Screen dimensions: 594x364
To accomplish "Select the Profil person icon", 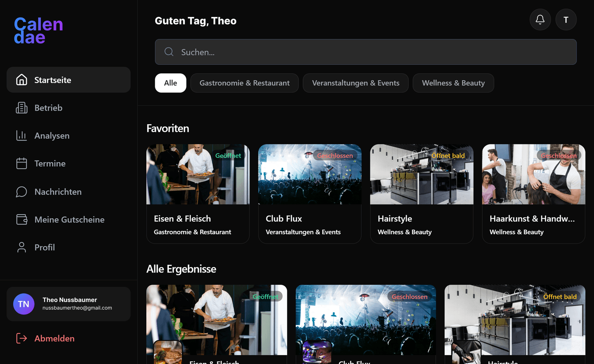I will pyautogui.click(x=21, y=247).
